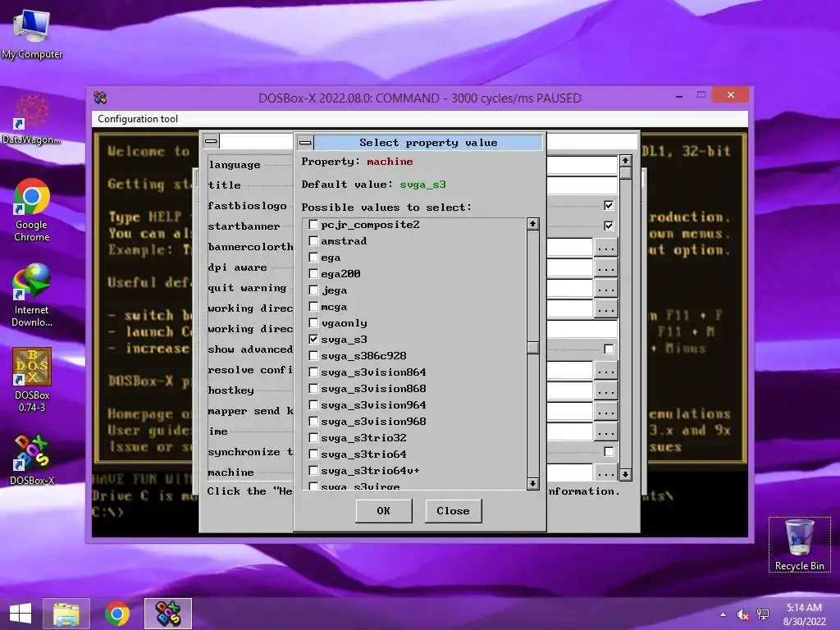The height and width of the screenshot is (630, 840).
Task: Check the mcga option
Action: tap(314, 307)
